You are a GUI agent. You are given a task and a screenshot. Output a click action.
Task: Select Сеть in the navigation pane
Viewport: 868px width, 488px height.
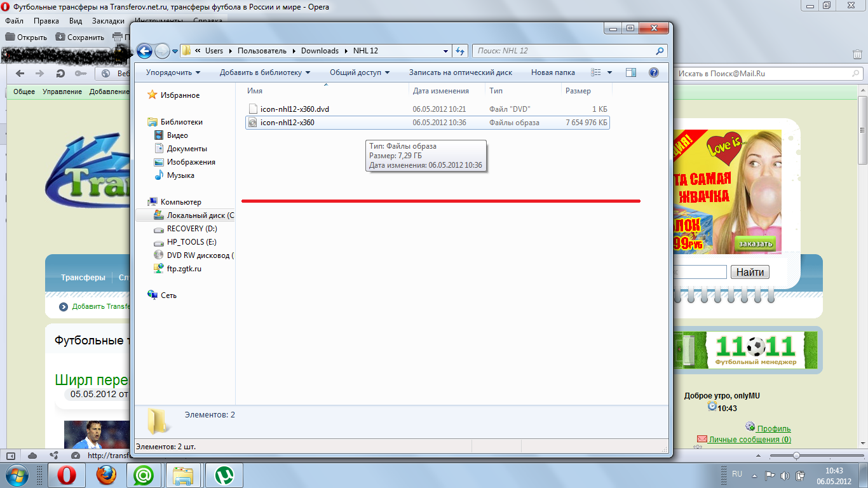click(x=168, y=295)
